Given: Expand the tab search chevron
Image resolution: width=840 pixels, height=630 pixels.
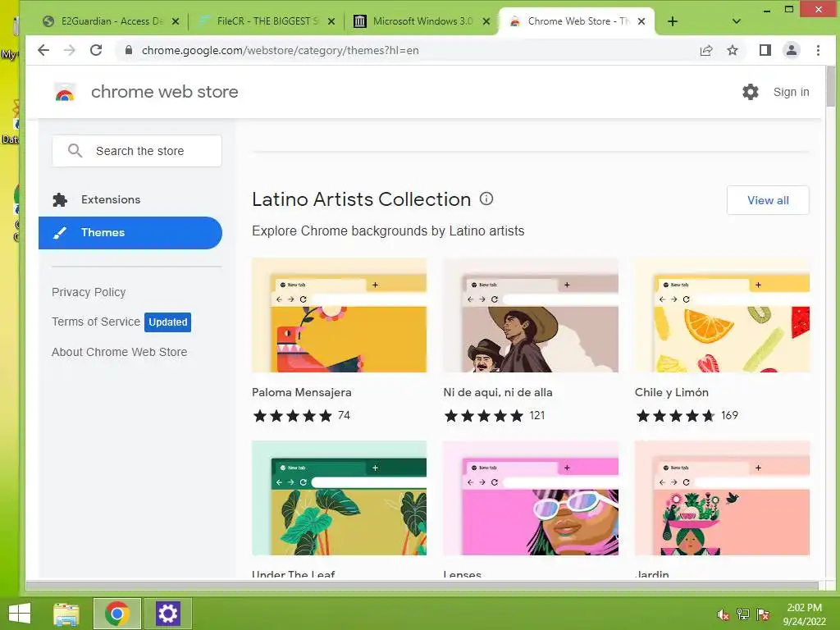Looking at the screenshot, I should coord(737,21).
